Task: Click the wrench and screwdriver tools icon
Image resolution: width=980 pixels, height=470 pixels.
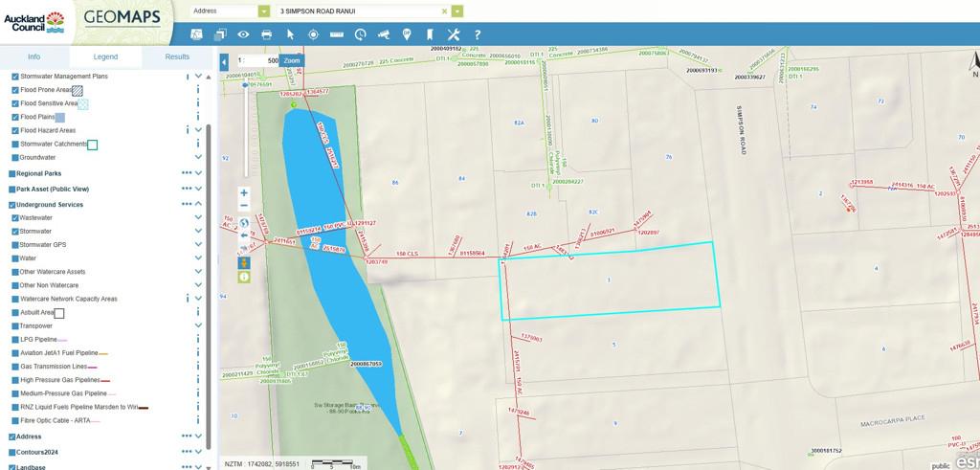Action: [454, 34]
